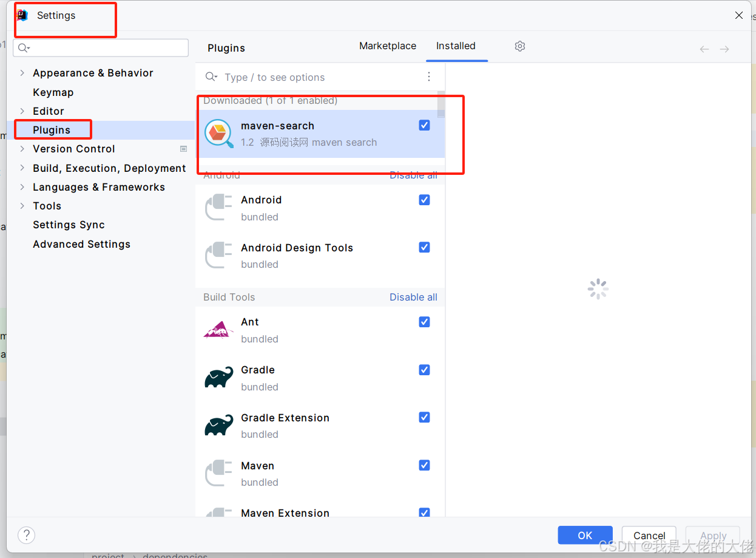
Task: Click the Ant plugin icon
Action: (x=218, y=329)
